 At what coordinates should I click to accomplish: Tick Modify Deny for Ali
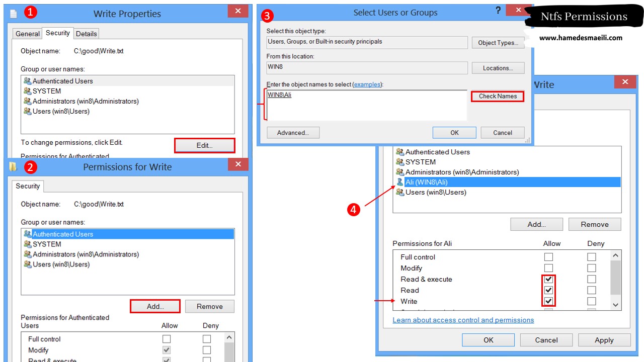click(x=592, y=268)
